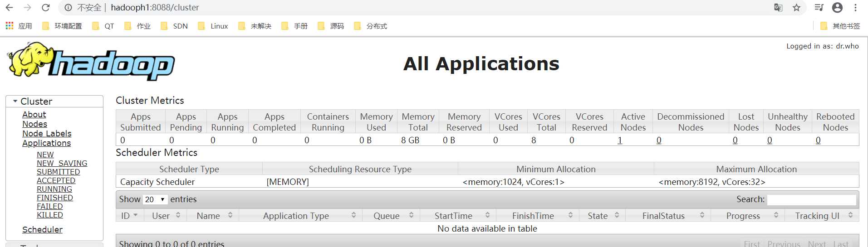Open the 其他书签 folder
This screenshot has width=868, height=247.
tap(840, 26)
